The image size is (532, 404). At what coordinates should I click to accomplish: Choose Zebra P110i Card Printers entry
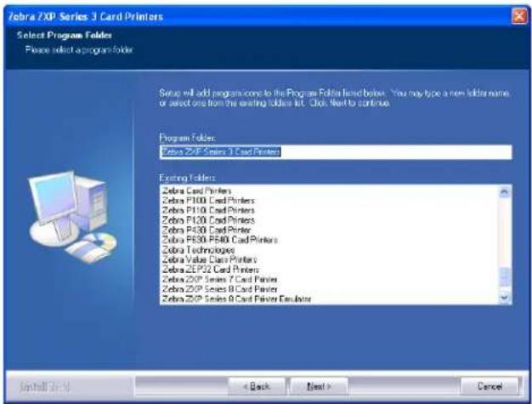(208, 210)
